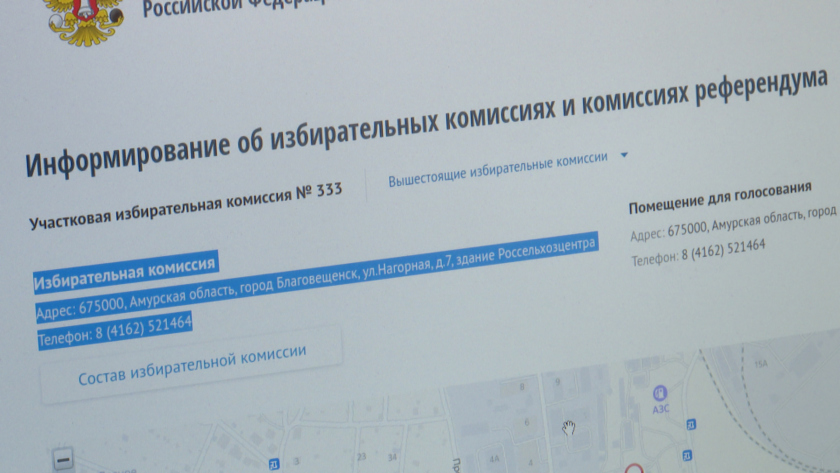Click the dropdown arrow beside 'Вышестоящие избирательные комиссии'
The height and width of the screenshot is (473, 840).
[624, 155]
